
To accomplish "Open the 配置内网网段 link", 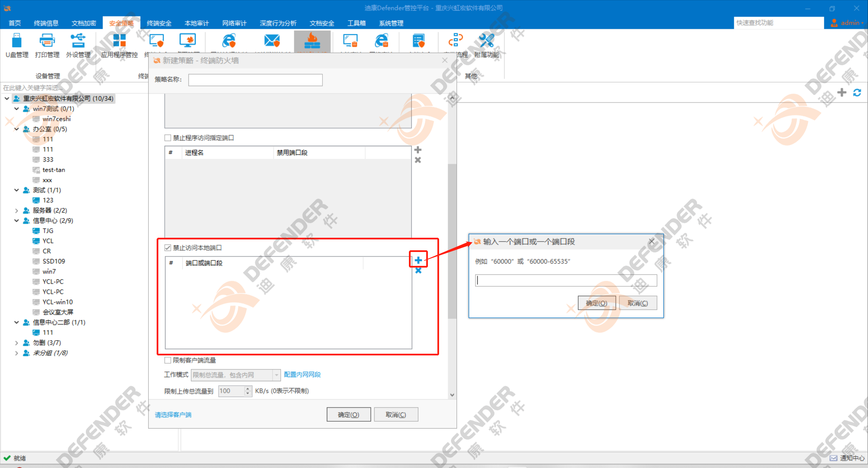I will tap(302, 374).
